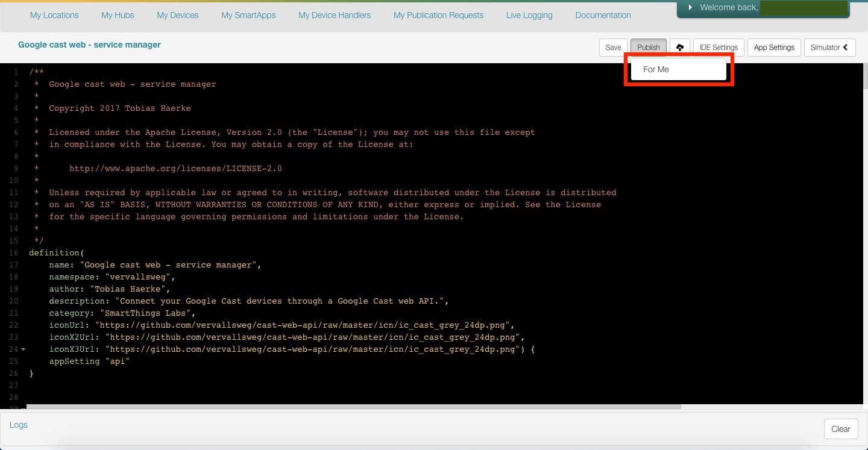The height and width of the screenshot is (450, 868).
Task: Click the appSetting "api" line
Action: [90, 361]
